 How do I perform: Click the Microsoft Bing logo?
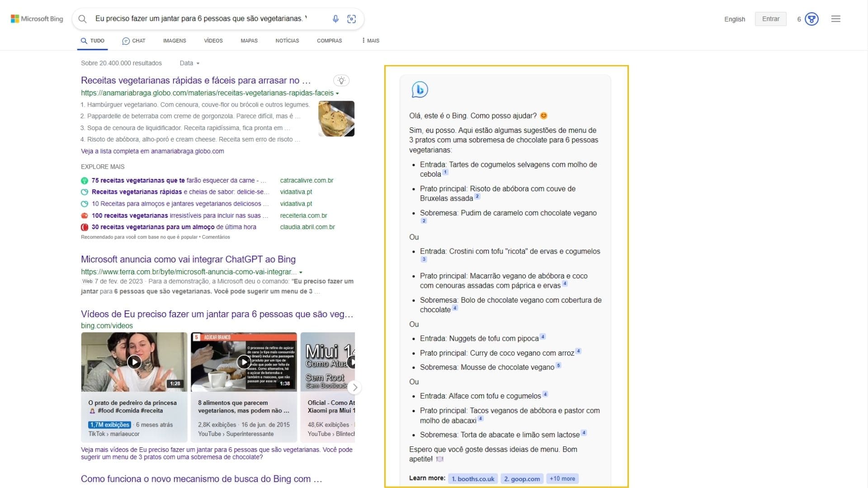(x=37, y=19)
